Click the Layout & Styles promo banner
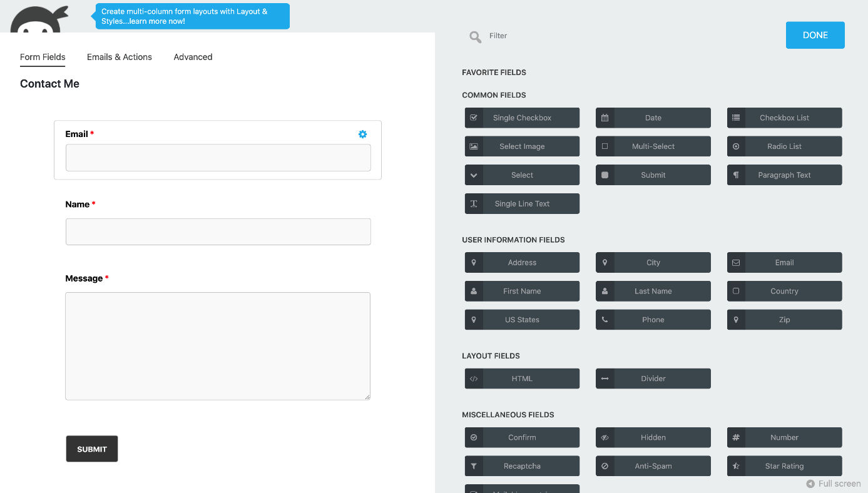868x493 pixels. (x=192, y=16)
